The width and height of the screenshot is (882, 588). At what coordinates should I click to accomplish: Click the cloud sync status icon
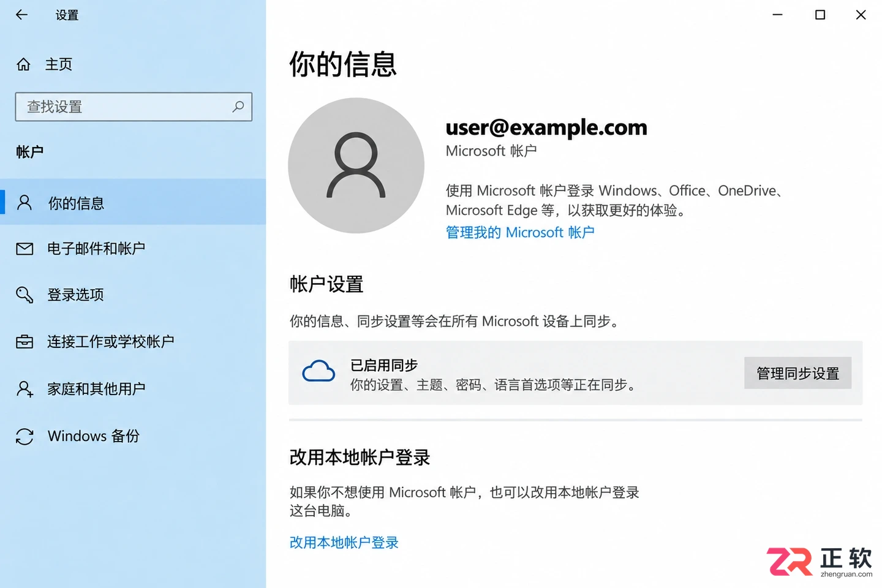(x=318, y=371)
